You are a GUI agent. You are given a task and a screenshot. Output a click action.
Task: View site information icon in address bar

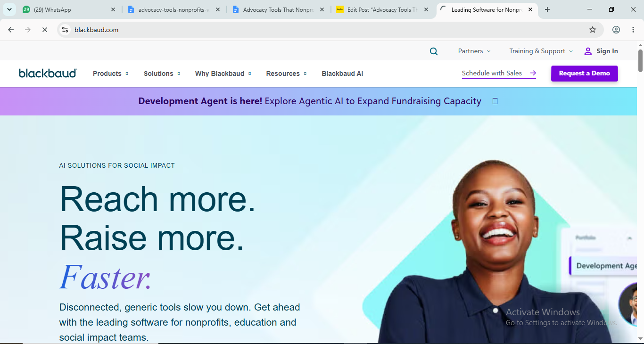click(65, 30)
